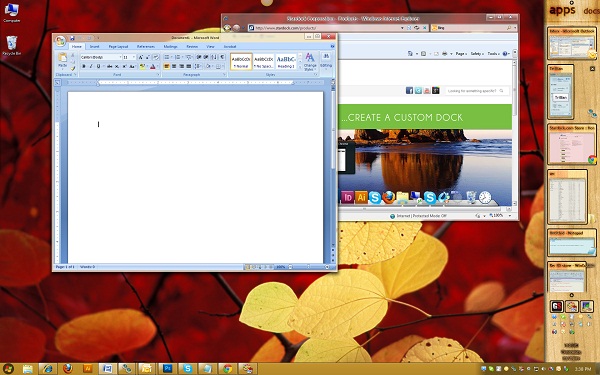600x375 pixels.
Task: Open the Editing group in Word
Action: click(x=326, y=62)
